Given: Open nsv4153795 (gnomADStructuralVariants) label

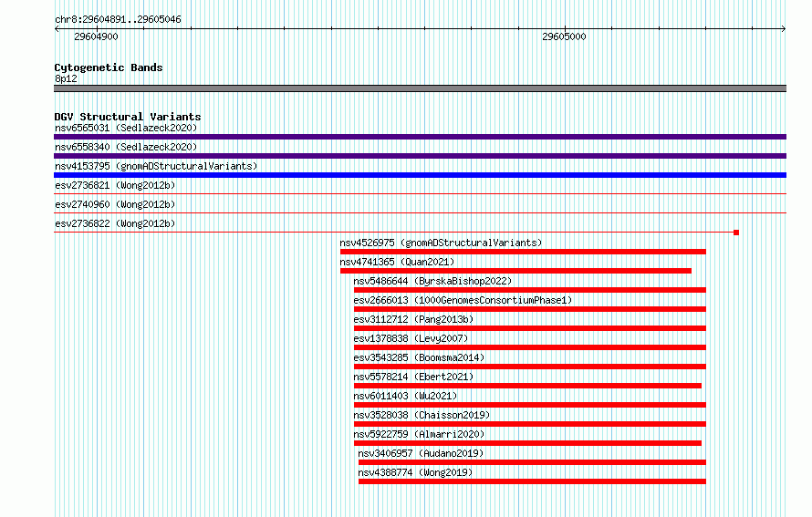Looking at the screenshot, I should tap(156, 166).
